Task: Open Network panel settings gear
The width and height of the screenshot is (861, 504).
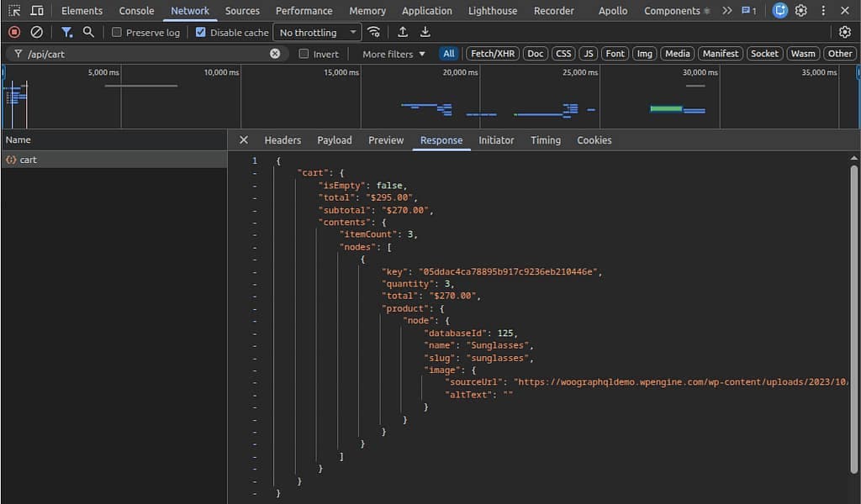Action: click(x=844, y=33)
